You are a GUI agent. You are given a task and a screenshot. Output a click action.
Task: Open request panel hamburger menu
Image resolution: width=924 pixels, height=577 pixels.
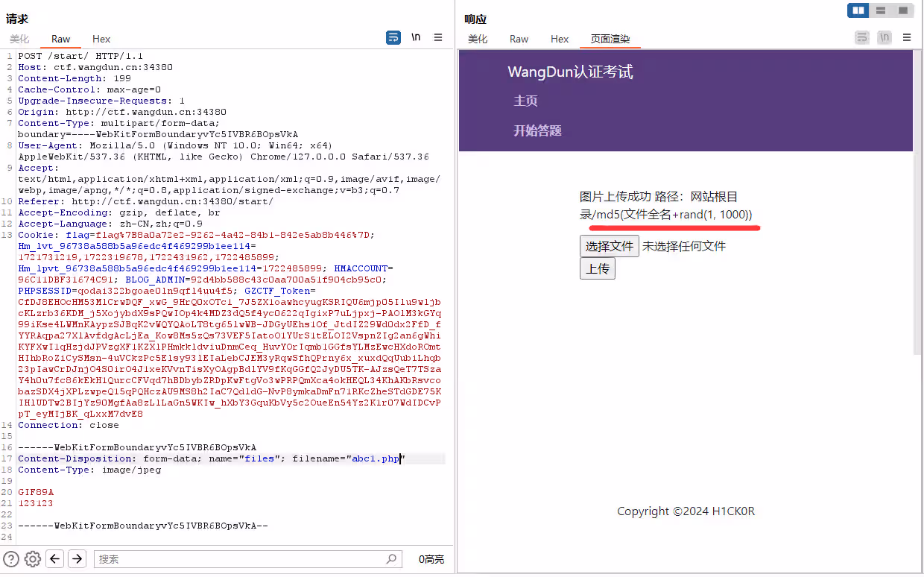tap(438, 37)
